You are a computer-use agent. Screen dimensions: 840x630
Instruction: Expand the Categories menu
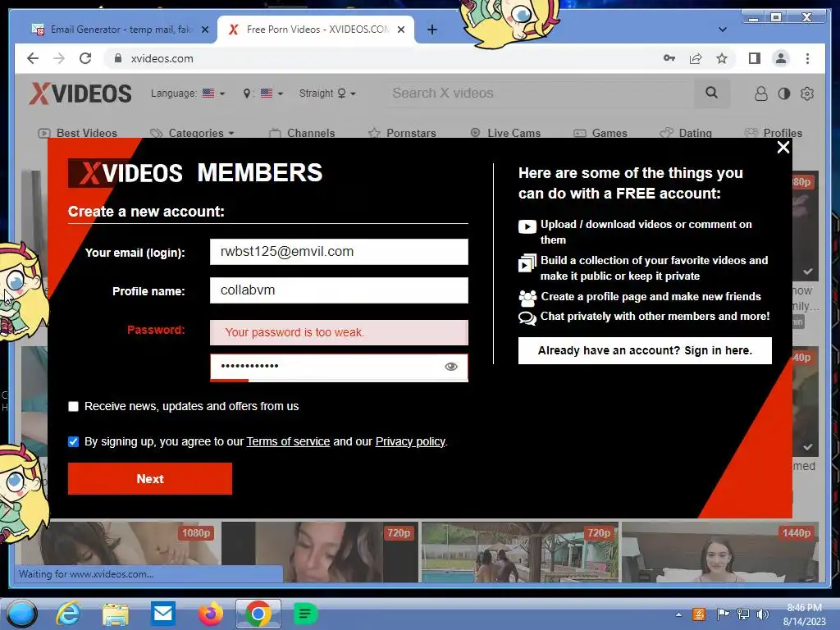pyautogui.click(x=192, y=133)
